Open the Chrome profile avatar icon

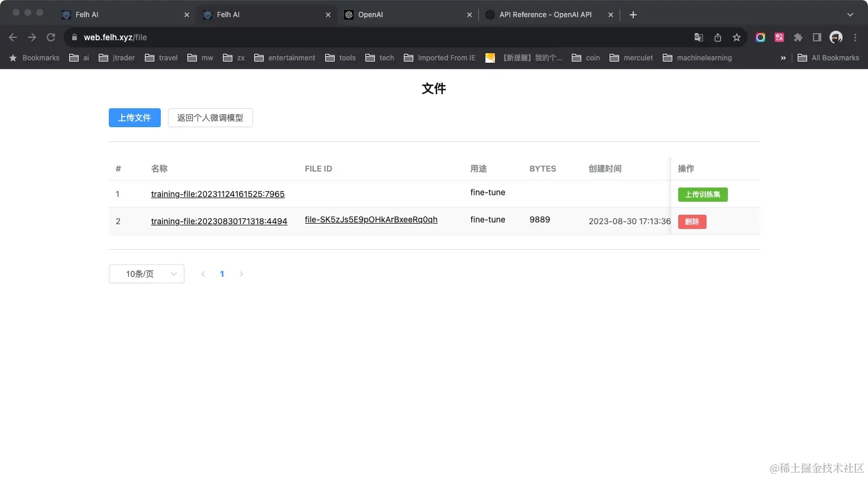click(x=835, y=37)
